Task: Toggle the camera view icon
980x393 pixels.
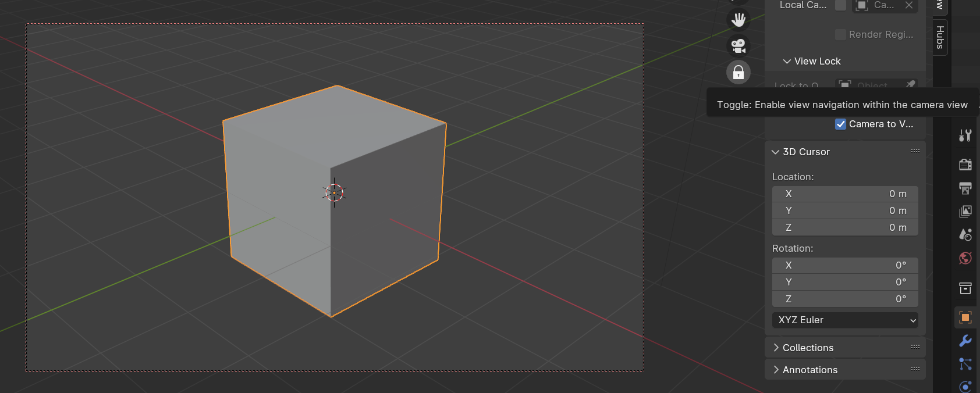Action: click(x=738, y=45)
